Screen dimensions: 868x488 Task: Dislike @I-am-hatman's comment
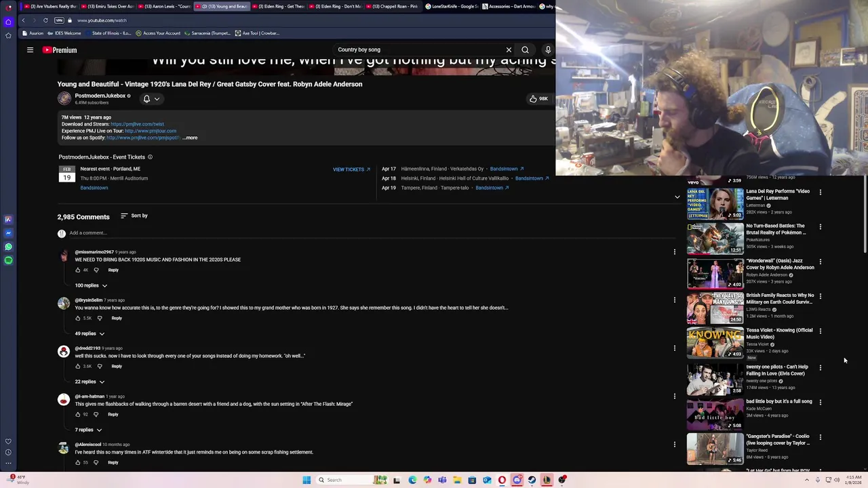96,414
